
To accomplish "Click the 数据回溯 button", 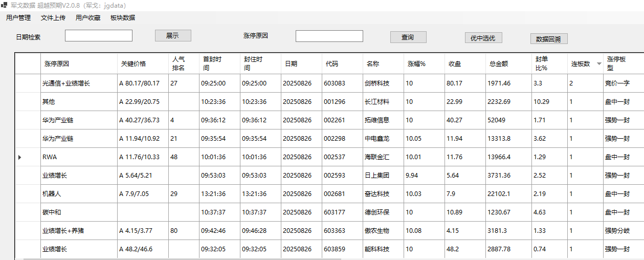I will (549, 39).
